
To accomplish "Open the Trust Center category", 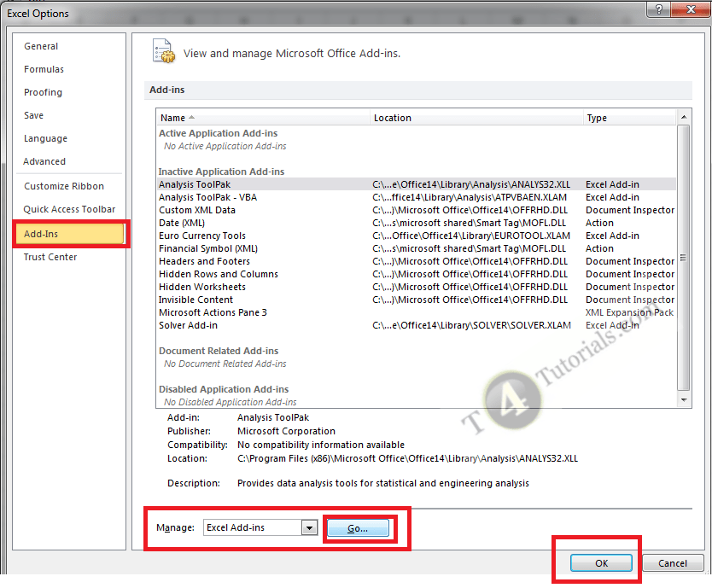I will [50, 257].
